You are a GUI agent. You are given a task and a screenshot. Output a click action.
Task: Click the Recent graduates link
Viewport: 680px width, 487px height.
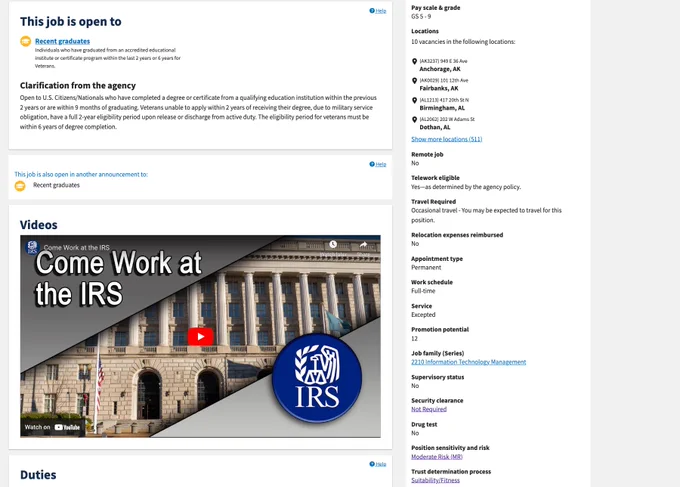point(62,41)
